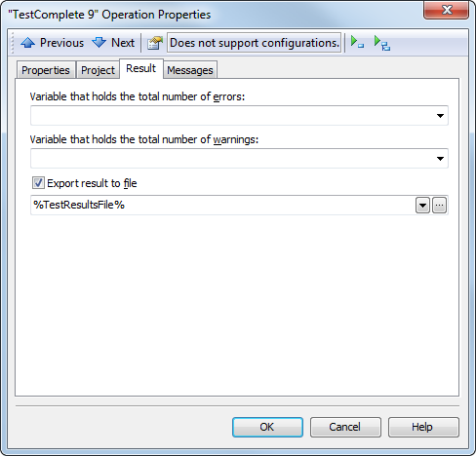Run from this operation icon
476x456 pixels.
382,43
